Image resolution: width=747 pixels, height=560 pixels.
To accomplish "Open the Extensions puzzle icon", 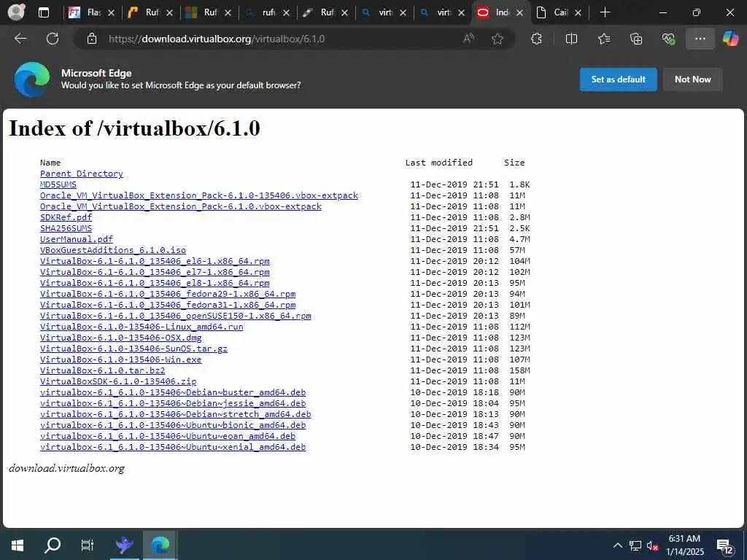I will point(536,39).
